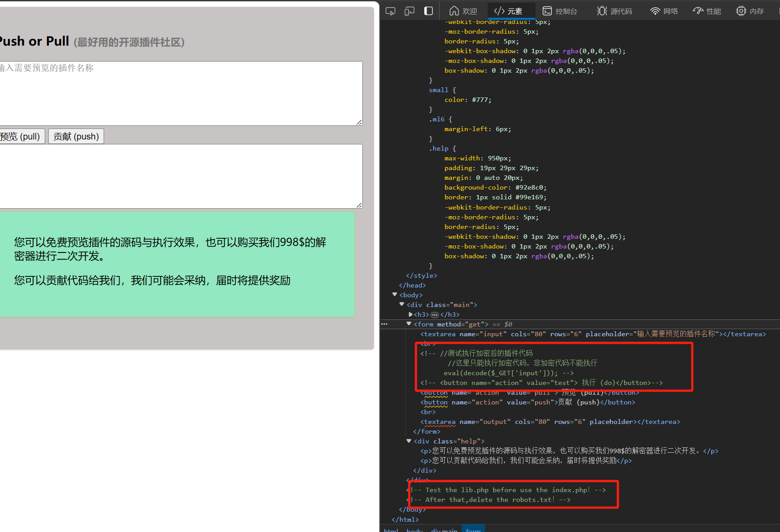Click the output textarea resize handle
Image resolution: width=780 pixels, height=532 pixels.
[359, 205]
